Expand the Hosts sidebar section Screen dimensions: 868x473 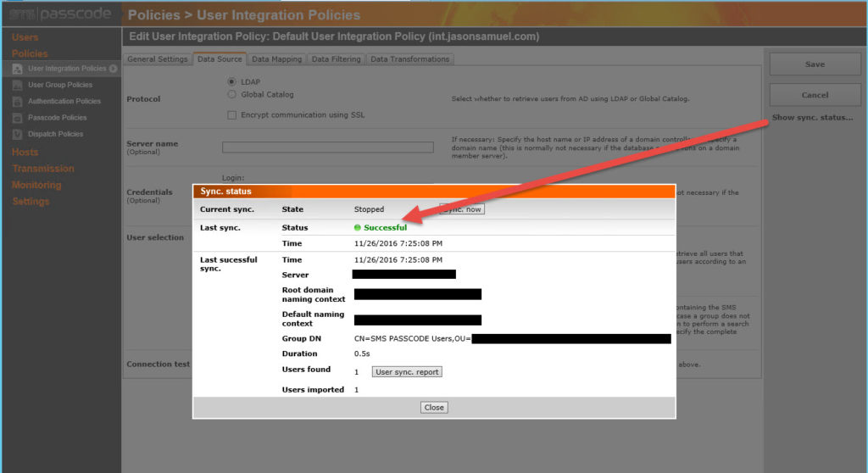coord(25,152)
